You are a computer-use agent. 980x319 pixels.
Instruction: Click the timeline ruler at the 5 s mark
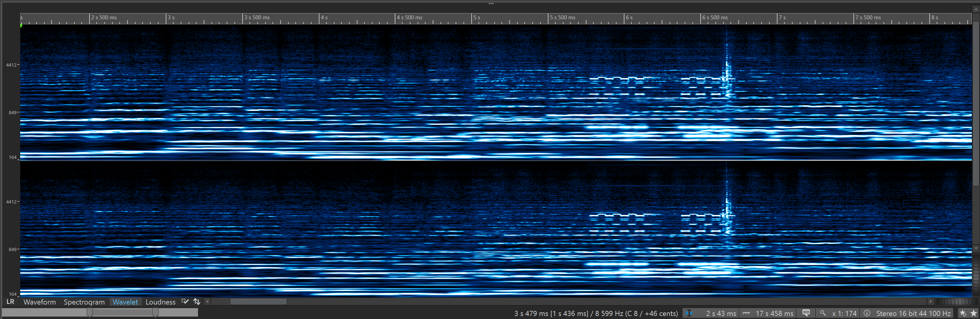coord(474,17)
